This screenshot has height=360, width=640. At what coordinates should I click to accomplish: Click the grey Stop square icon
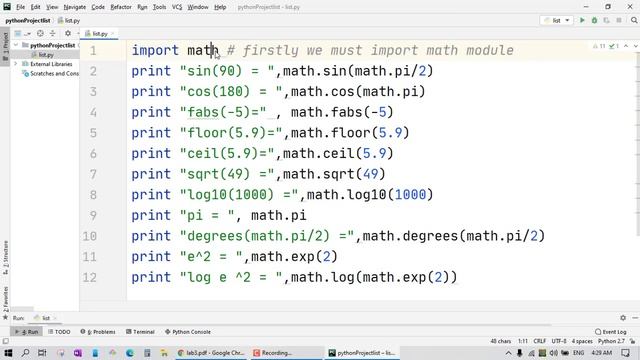coord(619,20)
